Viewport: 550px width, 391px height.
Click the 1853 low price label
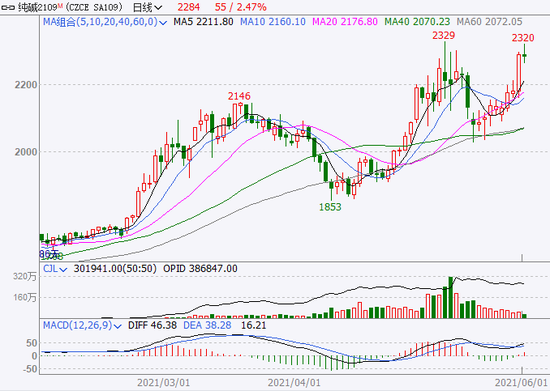330,207
